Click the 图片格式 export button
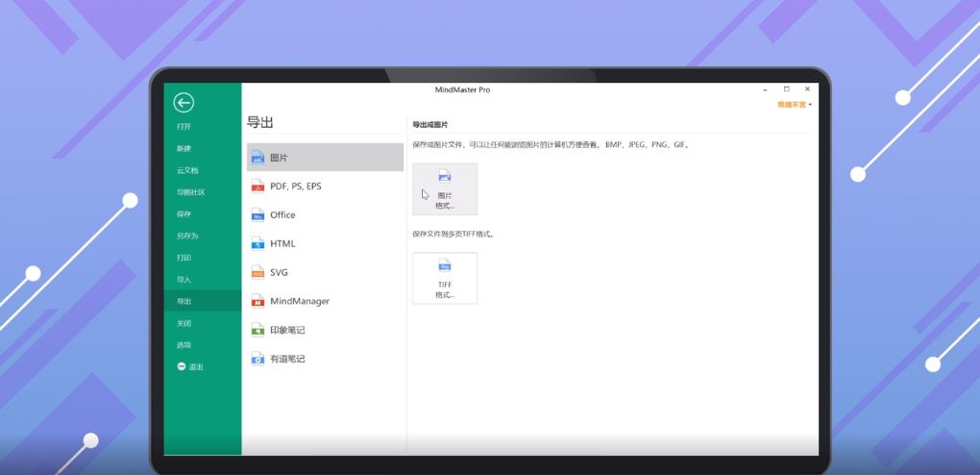Image resolution: width=980 pixels, height=475 pixels. (x=445, y=189)
